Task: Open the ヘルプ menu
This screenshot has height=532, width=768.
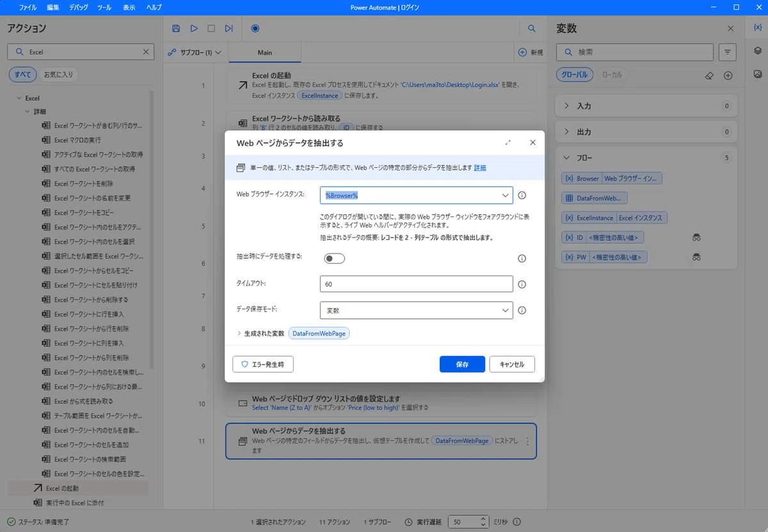Action: [x=154, y=7]
